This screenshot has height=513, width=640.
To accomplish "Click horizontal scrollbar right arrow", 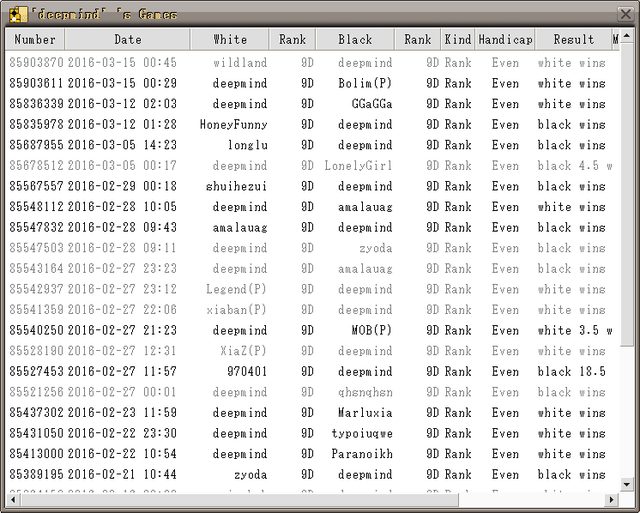I will click(x=611, y=500).
